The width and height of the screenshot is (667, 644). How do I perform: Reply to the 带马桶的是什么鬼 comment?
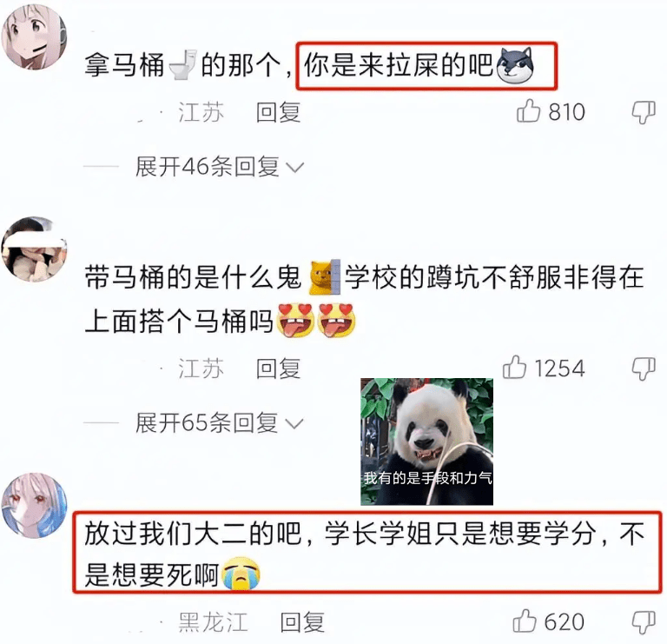(x=278, y=368)
